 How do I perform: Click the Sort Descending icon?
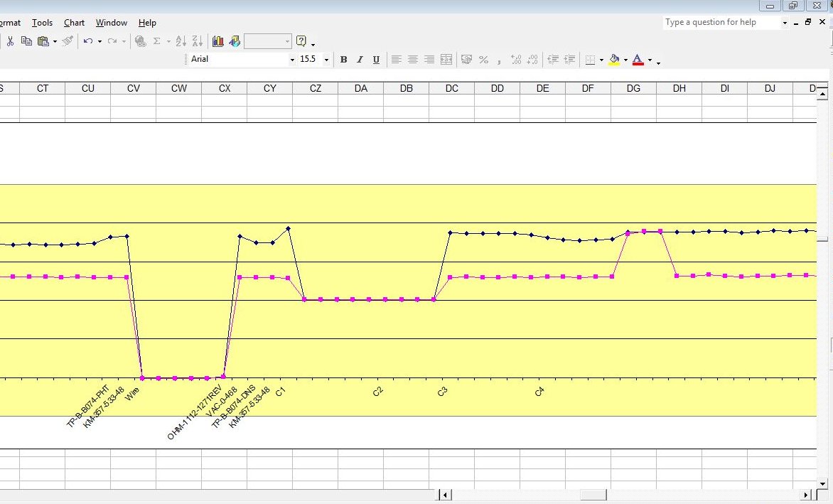point(197,41)
